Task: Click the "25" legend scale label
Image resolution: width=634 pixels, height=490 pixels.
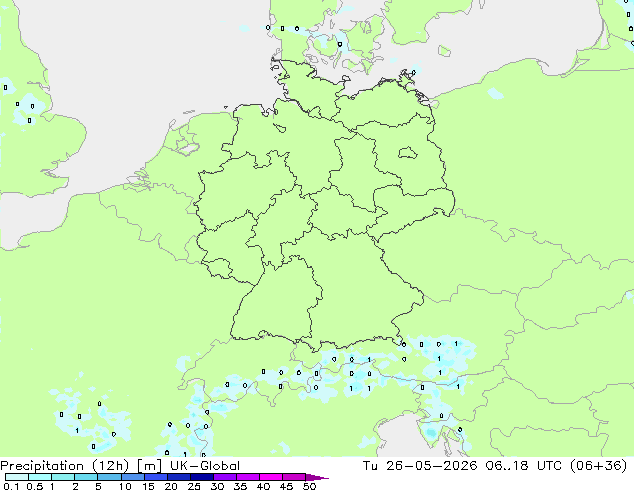Action: [x=194, y=486]
